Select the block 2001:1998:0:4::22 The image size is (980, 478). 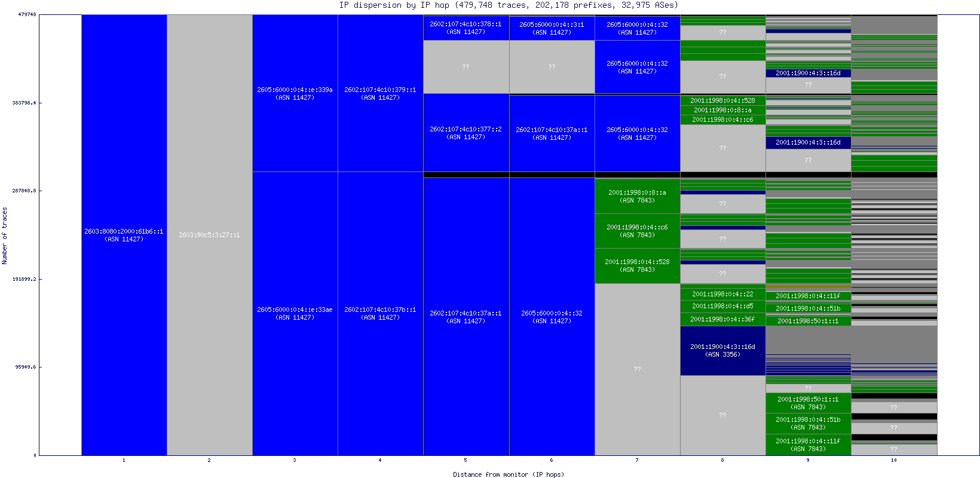pyautogui.click(x=723, y=294)
